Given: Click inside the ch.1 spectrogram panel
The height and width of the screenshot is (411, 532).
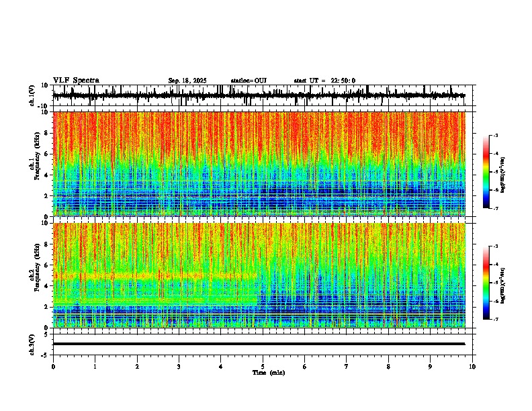Looking at the screenshot, I should (x=259, y=164).
